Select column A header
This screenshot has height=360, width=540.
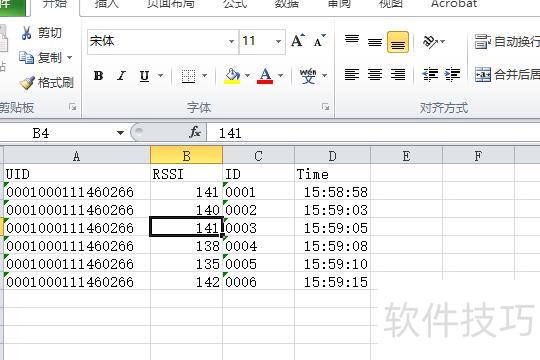pyautogui.click(x=77, y=156)
